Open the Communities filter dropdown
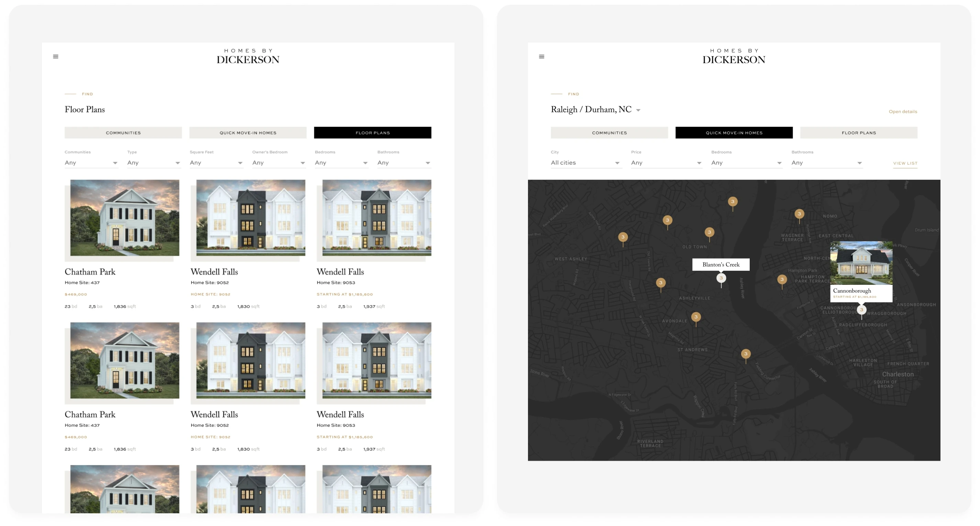 91,163
